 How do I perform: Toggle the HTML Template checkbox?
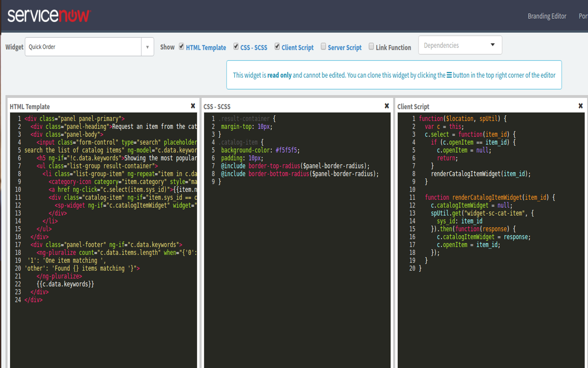[181, 46]
